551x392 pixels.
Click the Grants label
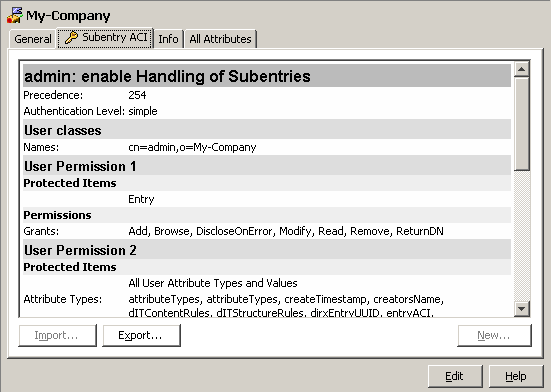[x=41, y=231]
